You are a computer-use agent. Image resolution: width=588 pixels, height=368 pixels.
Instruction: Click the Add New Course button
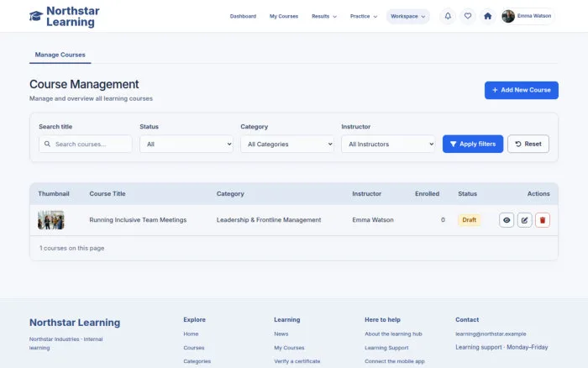(522, 91)
